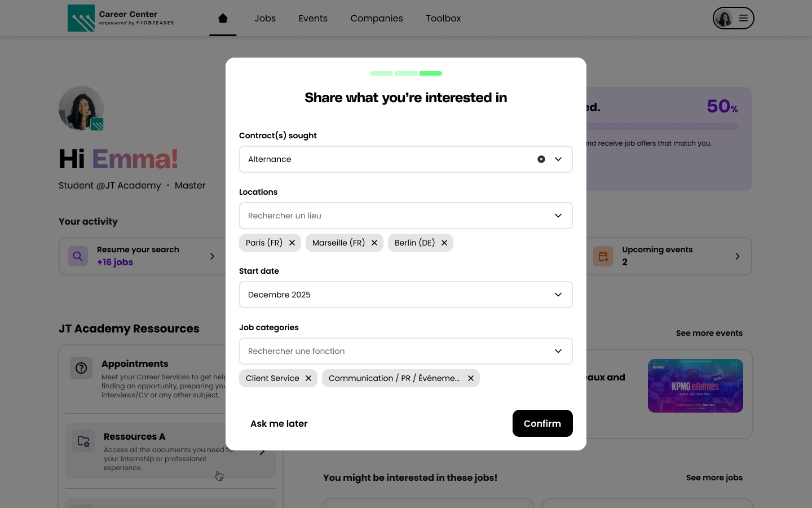Screen dimensions: 812x508
Task: Open the KPMG eGames event thumbnail
Action: 695,386
